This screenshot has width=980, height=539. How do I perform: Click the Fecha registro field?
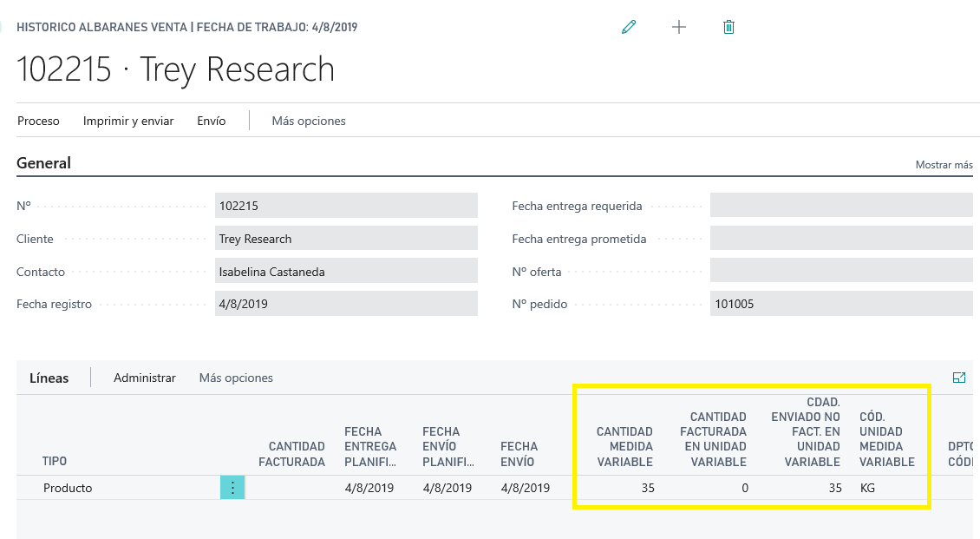click(x=346, y=304)
